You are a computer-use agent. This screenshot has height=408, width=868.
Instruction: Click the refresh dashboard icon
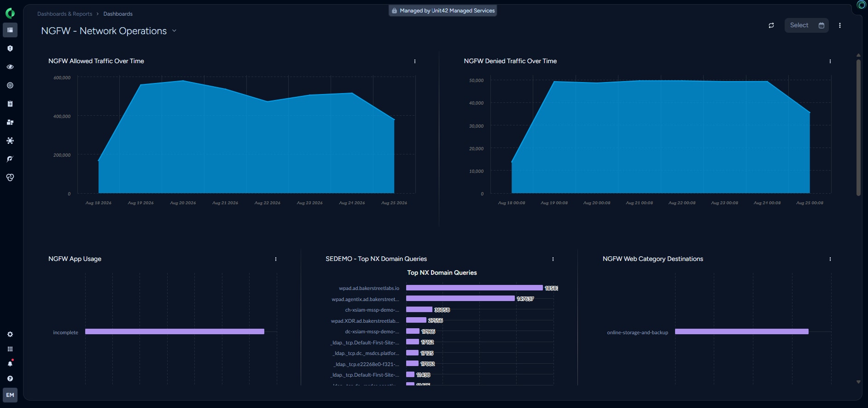click(771, 25)
